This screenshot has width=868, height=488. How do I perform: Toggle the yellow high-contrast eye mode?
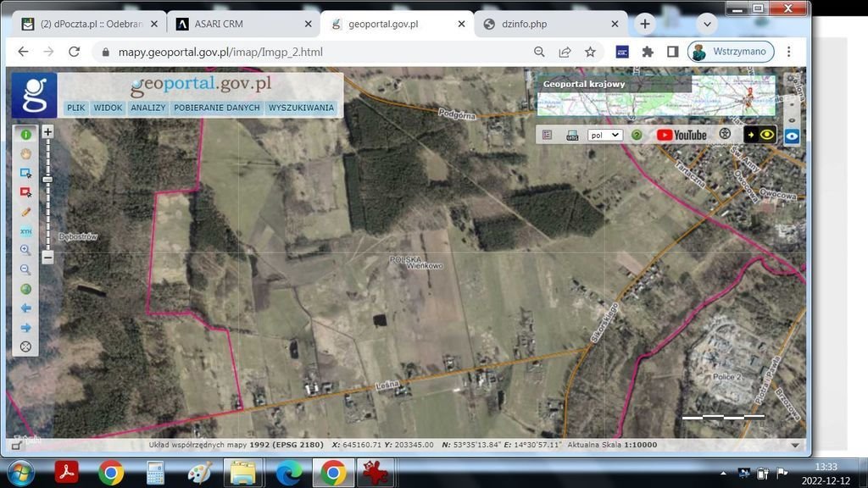(x=760, y=135)
